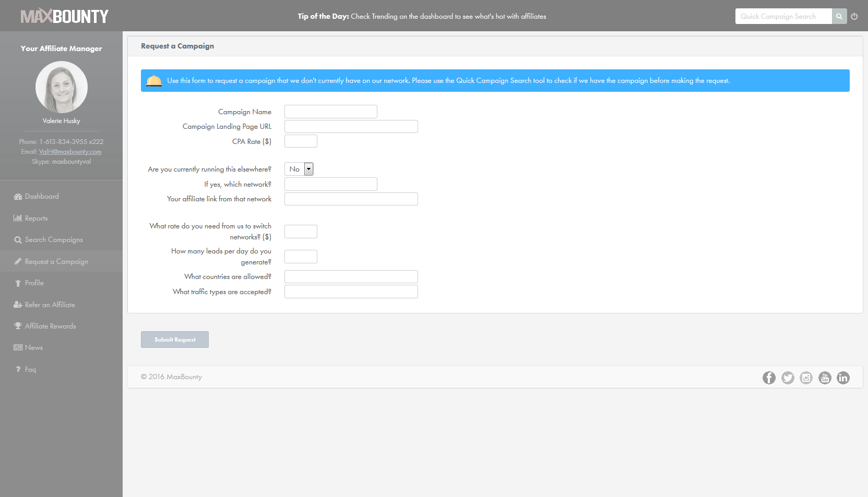Viewport: 868px width, 497px height.
Task: Open the running elsewhere dropdown
Action: pyautogui.click(x=299, y=169)
